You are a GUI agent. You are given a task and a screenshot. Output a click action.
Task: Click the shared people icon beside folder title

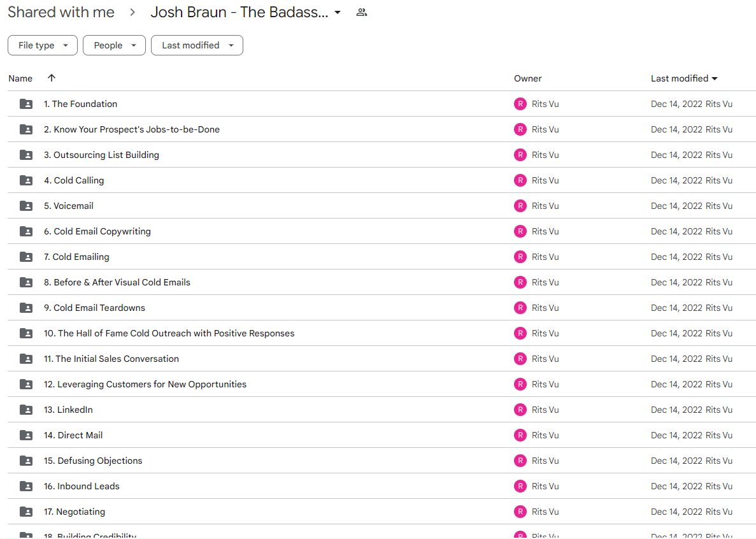362,13
